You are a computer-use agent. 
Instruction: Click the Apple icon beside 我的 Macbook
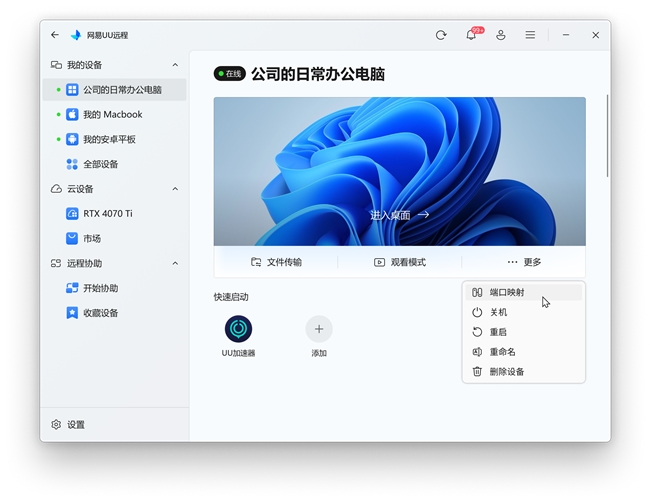tap(72, 114)
